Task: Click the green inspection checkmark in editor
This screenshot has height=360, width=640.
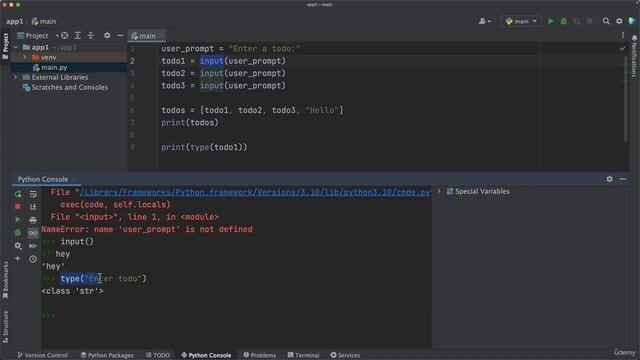Action: [622, 49]
